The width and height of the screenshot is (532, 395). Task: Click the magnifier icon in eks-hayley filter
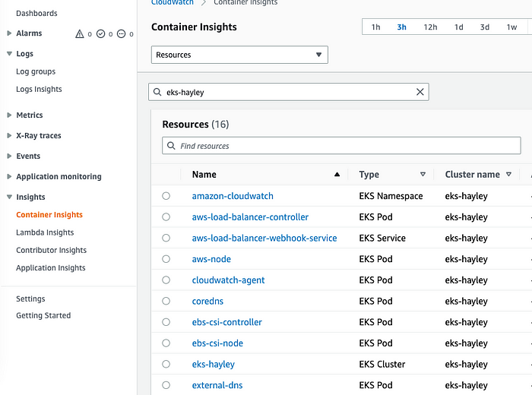(x=157, y=92)
